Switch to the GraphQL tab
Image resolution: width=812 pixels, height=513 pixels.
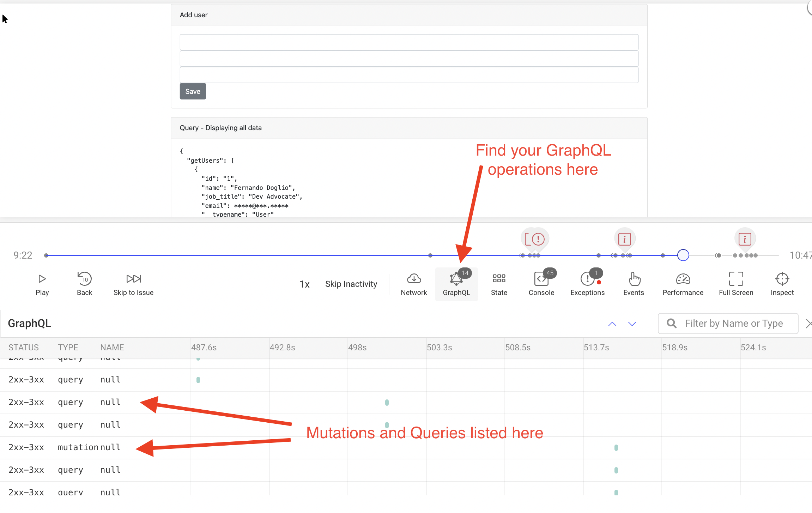[x=456, y=284]
